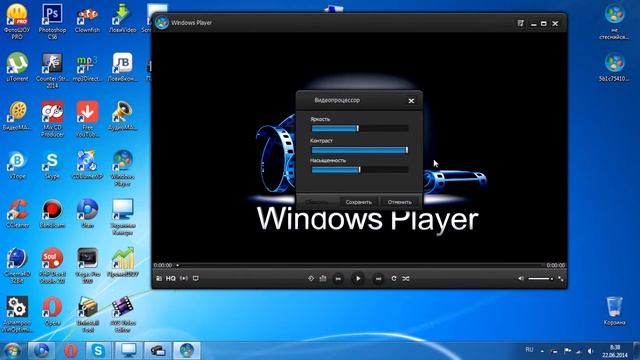Open the Корзина recycle bin
This screenshot has height=360, width=640.
pos(614,311)
